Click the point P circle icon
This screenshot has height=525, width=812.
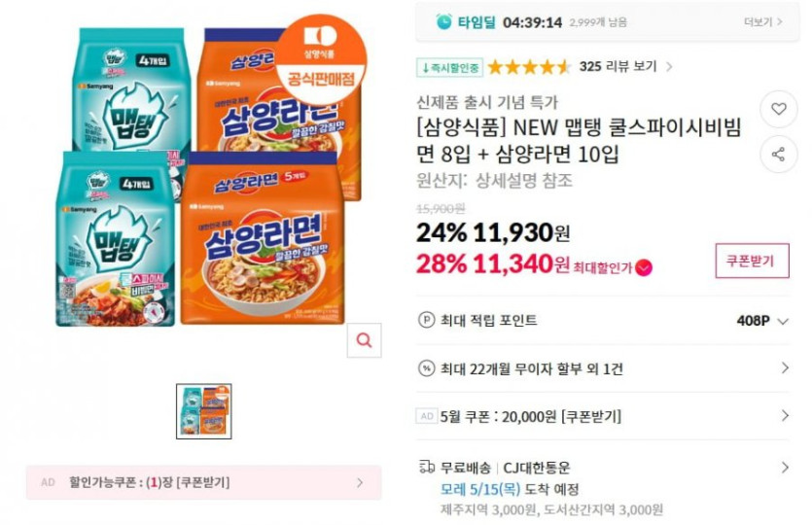(426, 321)
